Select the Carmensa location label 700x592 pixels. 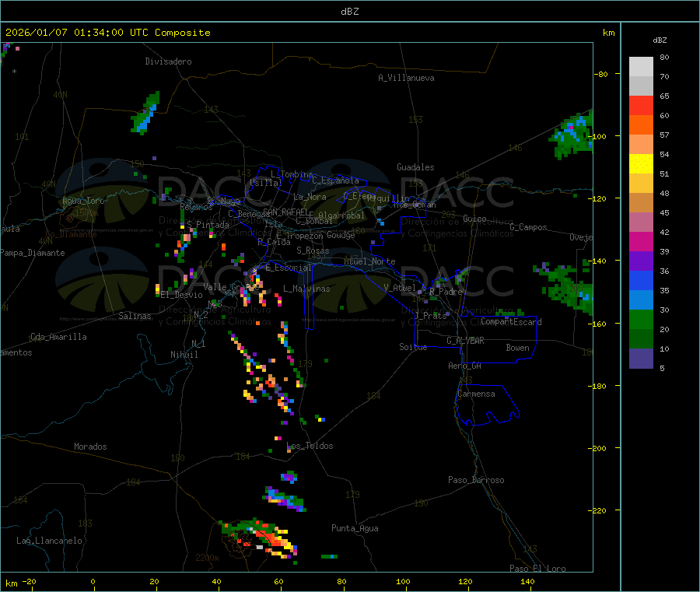click(476, 394)
